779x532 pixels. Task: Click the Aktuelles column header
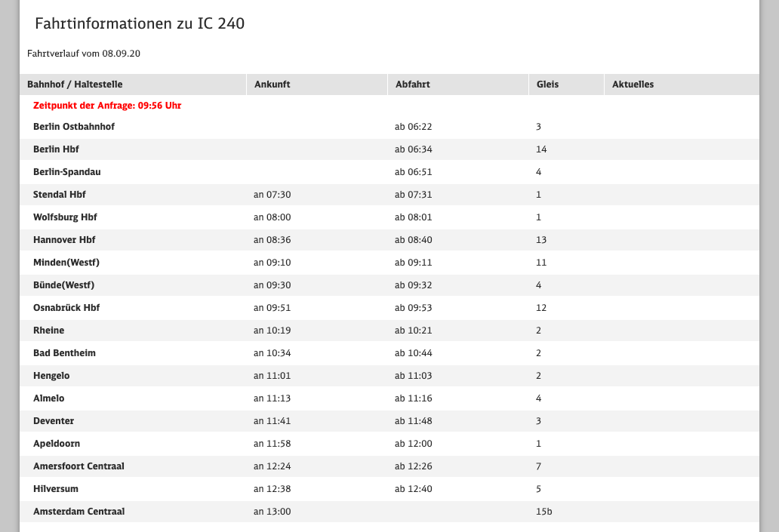pos(633,85)
